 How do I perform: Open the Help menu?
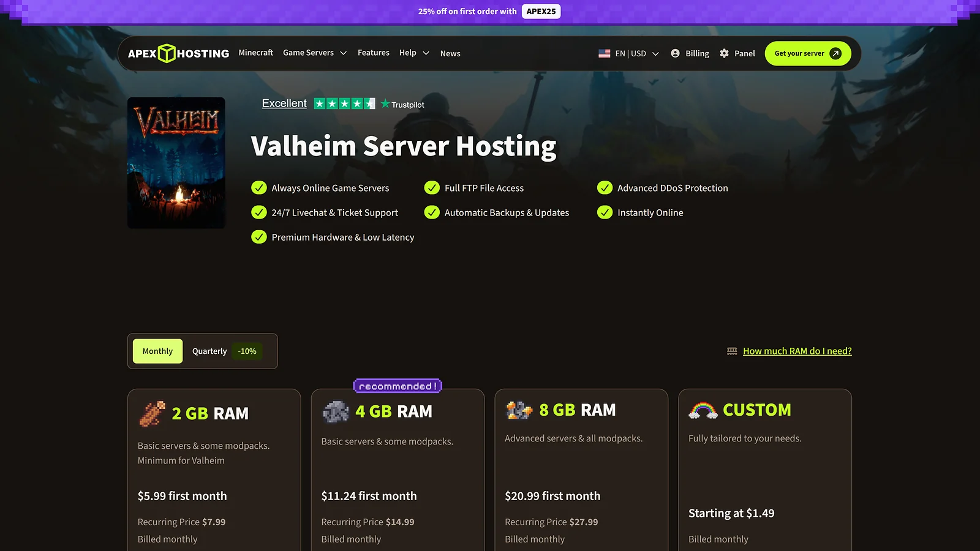point(407,53)
